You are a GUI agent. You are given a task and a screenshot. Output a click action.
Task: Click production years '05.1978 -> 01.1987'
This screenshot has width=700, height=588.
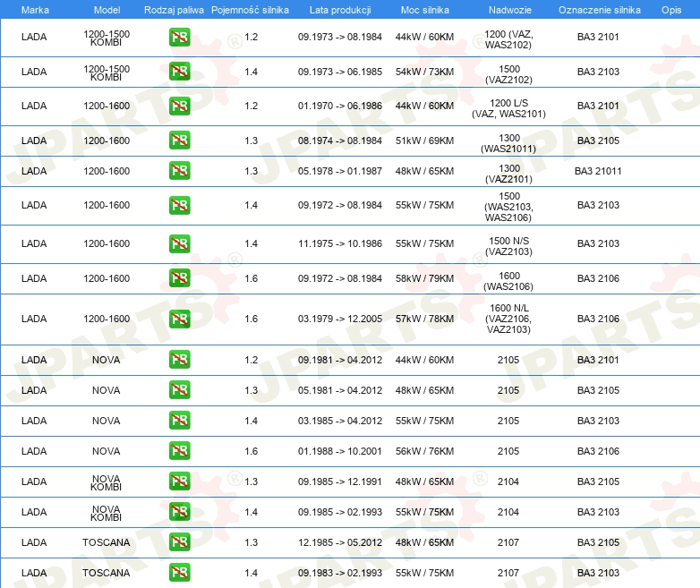340,171
